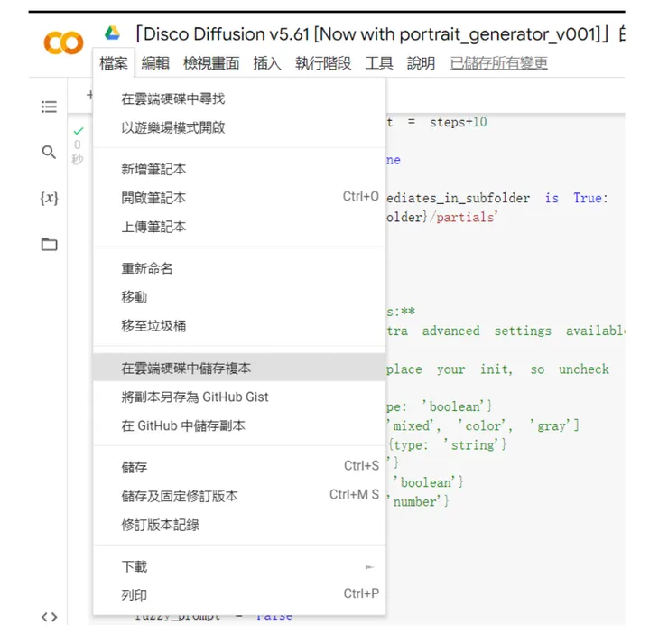
Task: Open the 編輯 menu
Action: [x=155, y=63]
